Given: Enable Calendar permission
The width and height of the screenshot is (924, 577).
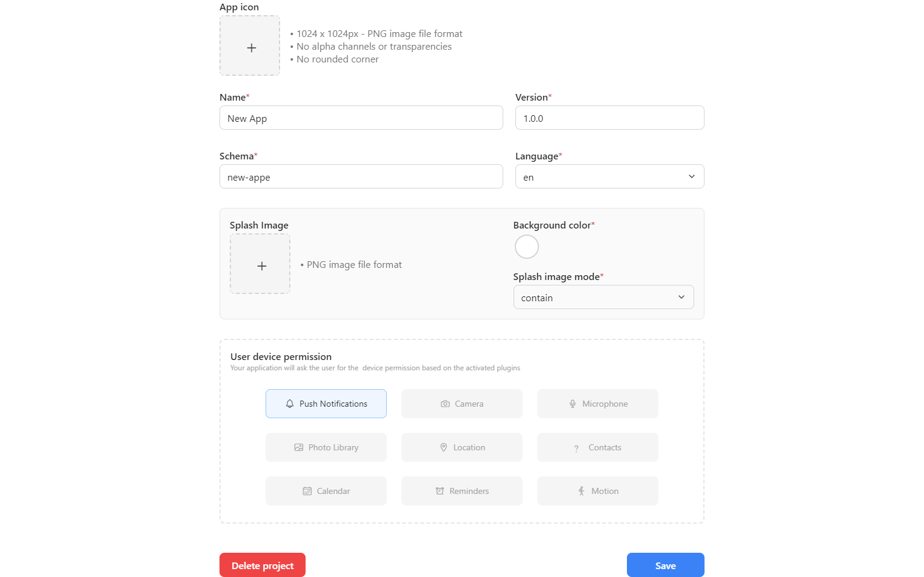Looking at the screenshot, I should coord(326,491).
